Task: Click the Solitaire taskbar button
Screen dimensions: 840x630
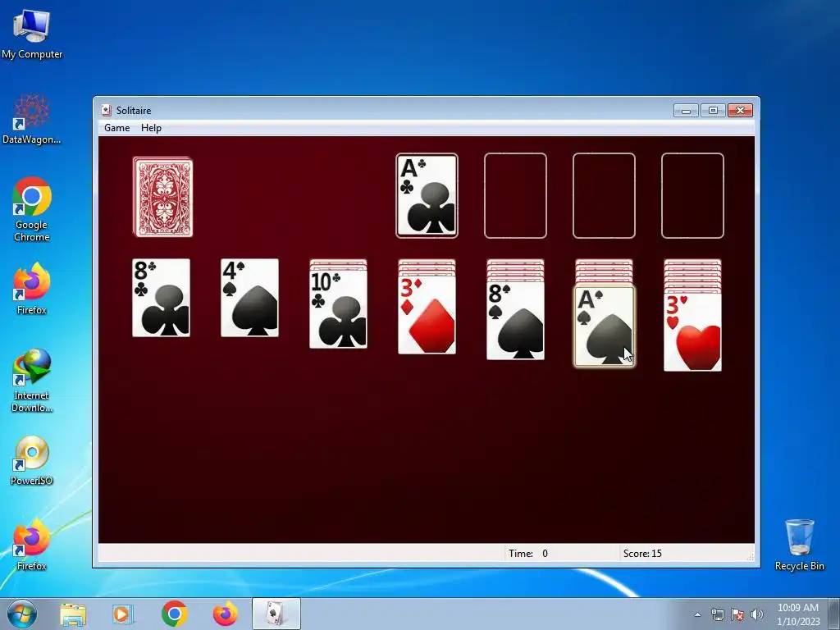Action: pyautogui.click(x=276, y=614)
